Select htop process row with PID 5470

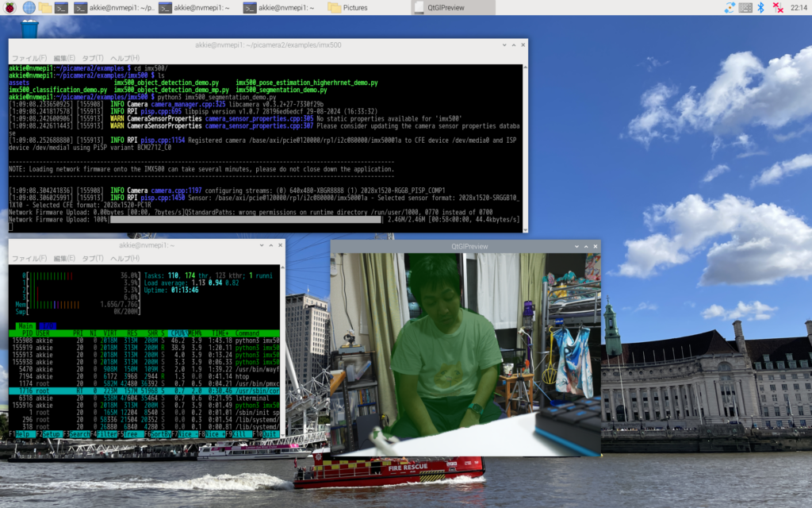(144, 370)
